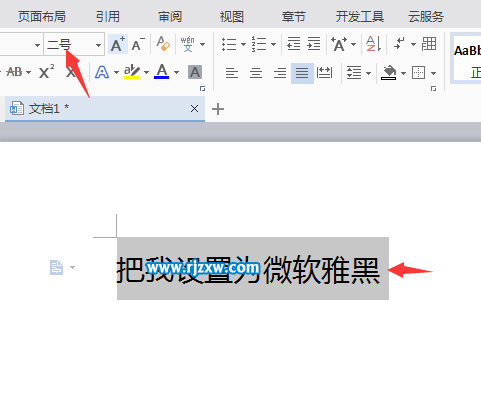Increase font size with A+ icon
Screen dimensions: 481x401
(x=118, y=44)
